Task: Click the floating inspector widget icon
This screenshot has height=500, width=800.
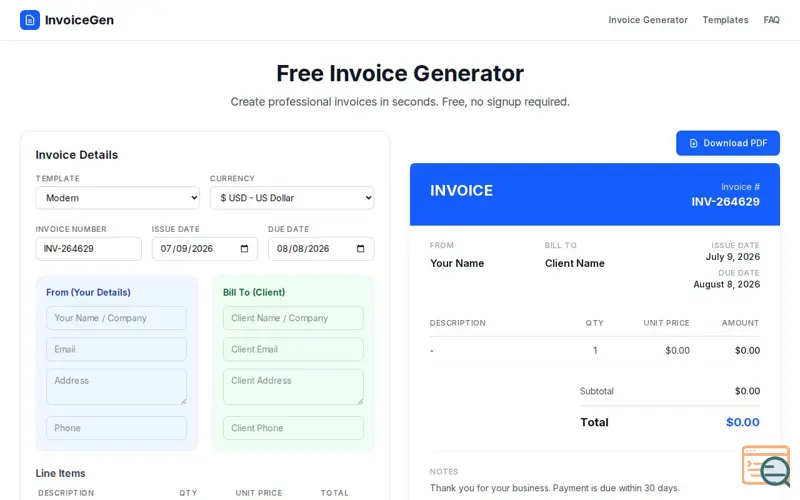Action: pyautogui.click(x=766, y=466)
